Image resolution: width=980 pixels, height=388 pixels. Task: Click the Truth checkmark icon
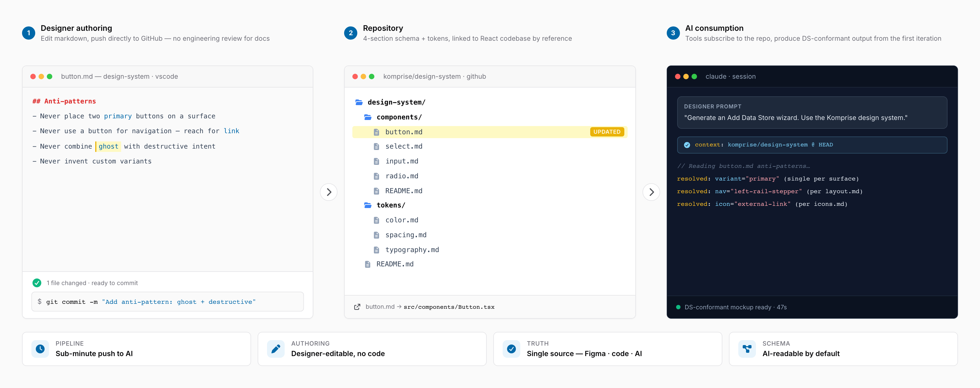(x=511, y=349)
